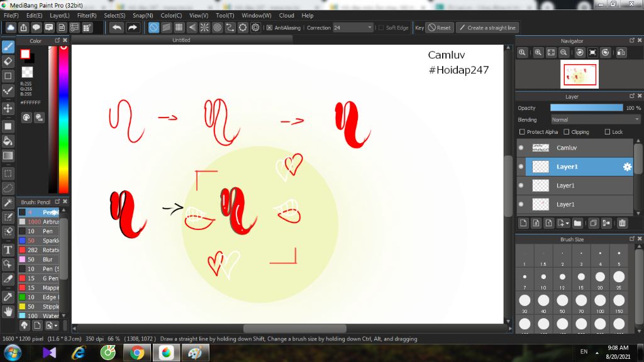
Task: Open the Layer menu
Action: point(60,16)
